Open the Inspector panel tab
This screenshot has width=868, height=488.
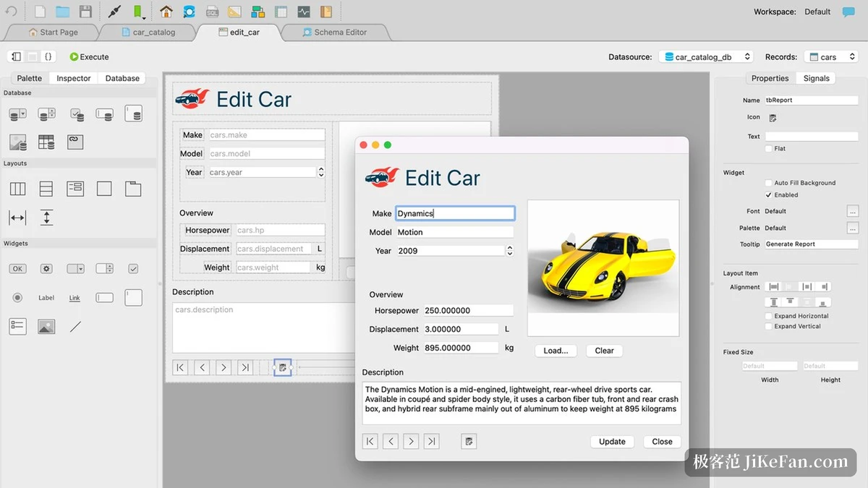point(74,79)
